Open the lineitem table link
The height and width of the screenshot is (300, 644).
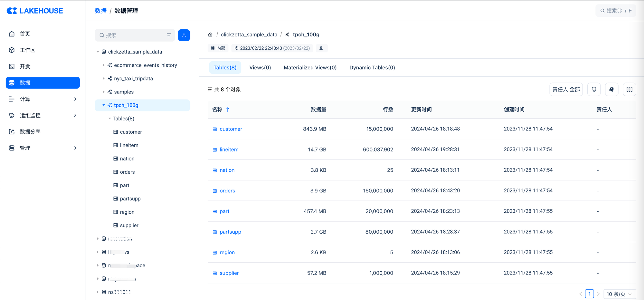tap(229, 150)
